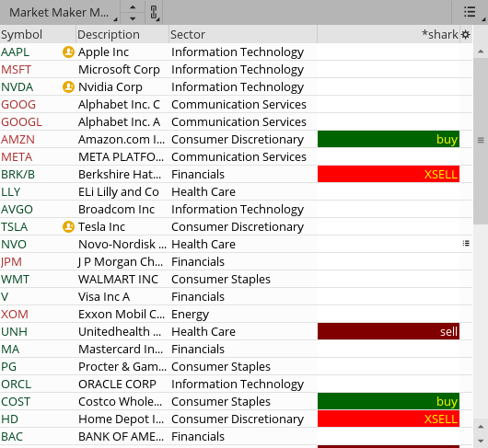Select the AVGO symbol
The image size is (488, 448).
[x=17, y=210]
